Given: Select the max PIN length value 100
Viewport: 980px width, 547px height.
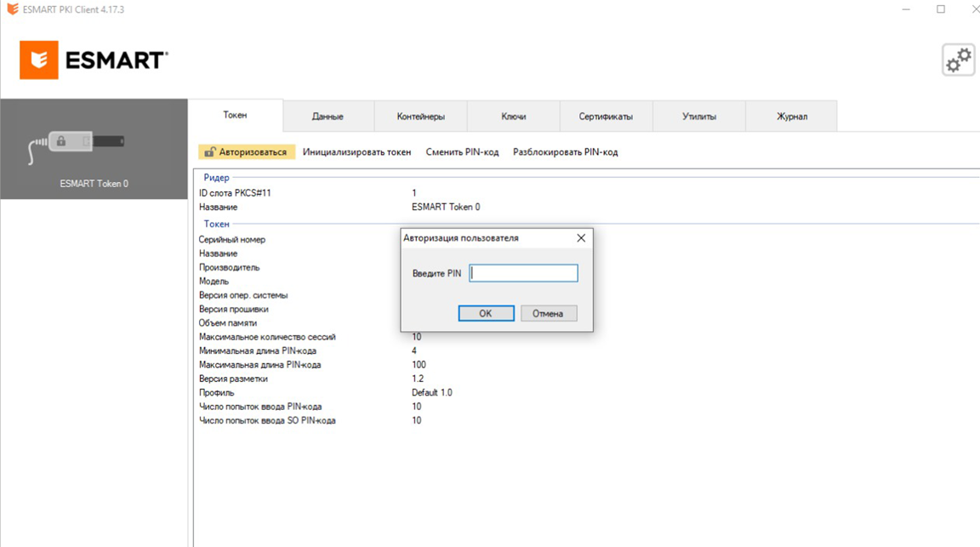Looking at the screenshot, I should click(419, 364).
